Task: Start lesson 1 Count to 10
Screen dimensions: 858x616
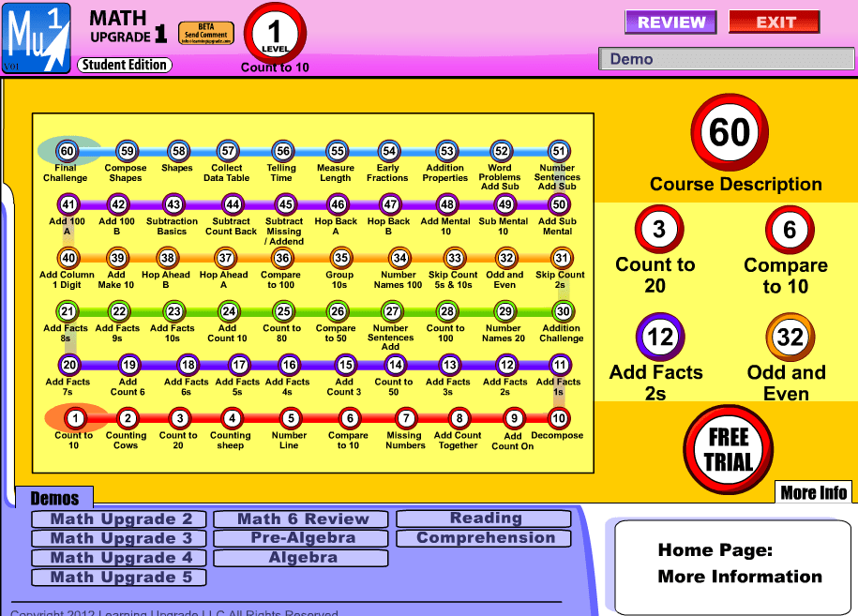Action: coord(75,418)
